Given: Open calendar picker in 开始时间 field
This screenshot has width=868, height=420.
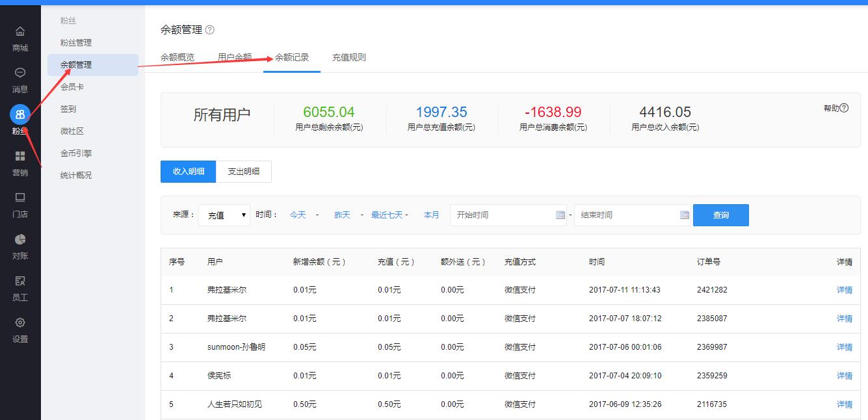Looking at the screenshot, I should click(560, 215).
